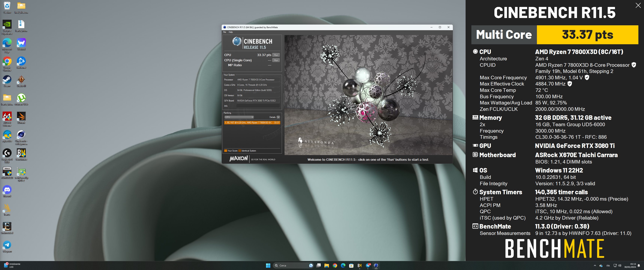
Task: Click the Windows OS icon in BenchMate
Action: [475, 170]
